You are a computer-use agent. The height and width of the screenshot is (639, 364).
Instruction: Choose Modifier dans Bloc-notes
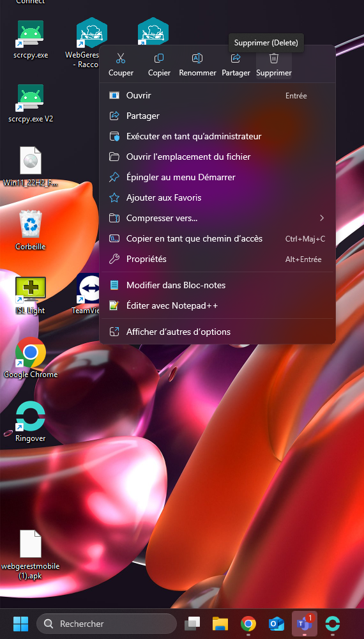pyautogui.click(x=217, y=285)
